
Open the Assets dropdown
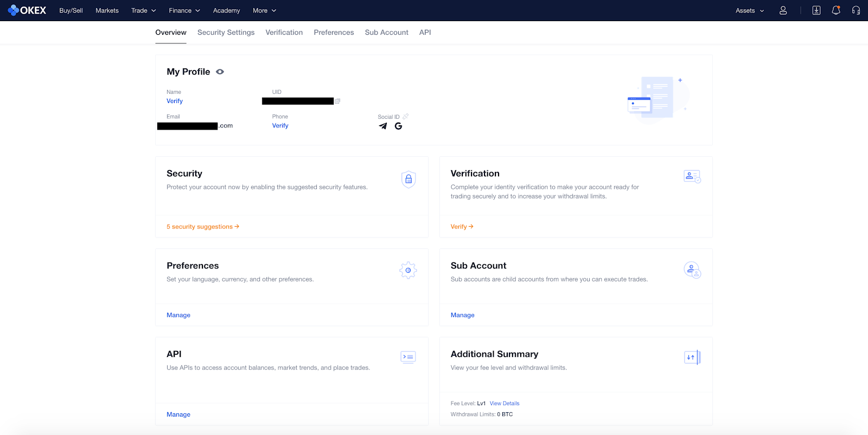(x=749, y=10)
